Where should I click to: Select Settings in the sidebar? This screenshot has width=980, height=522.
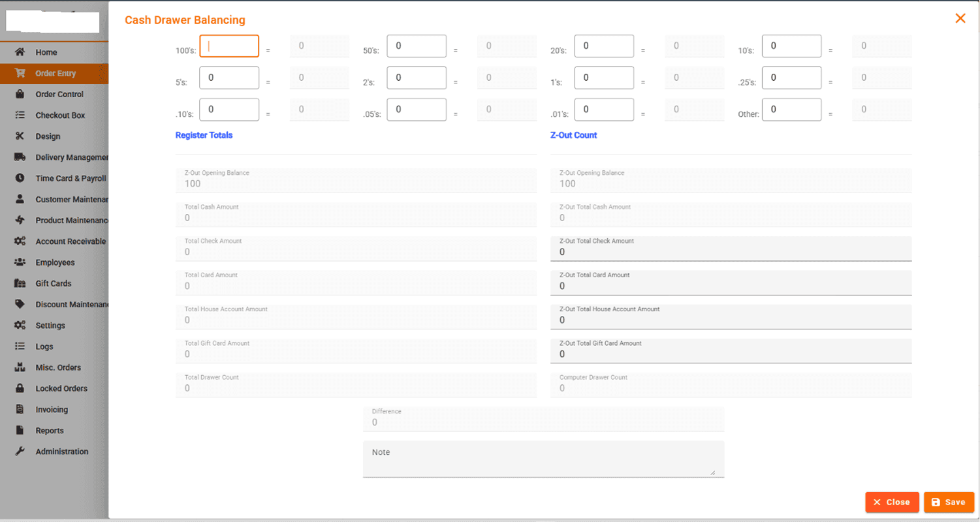(x=50, y=326)
